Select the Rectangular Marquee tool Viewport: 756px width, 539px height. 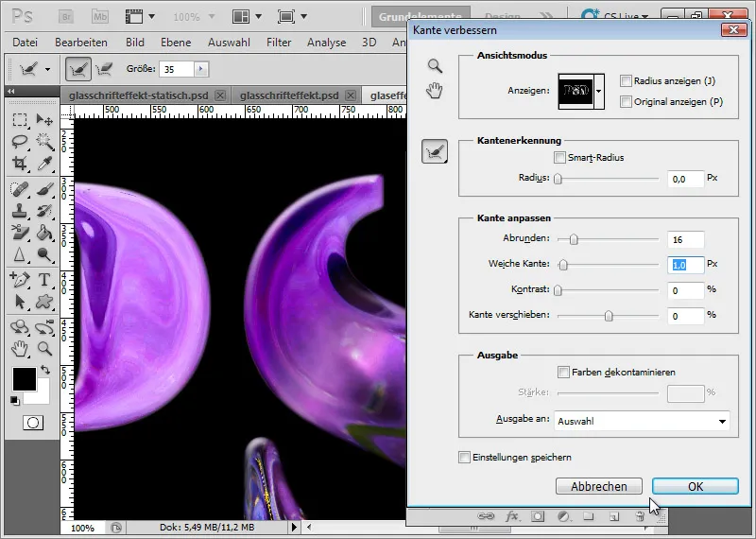pos(19,119)
